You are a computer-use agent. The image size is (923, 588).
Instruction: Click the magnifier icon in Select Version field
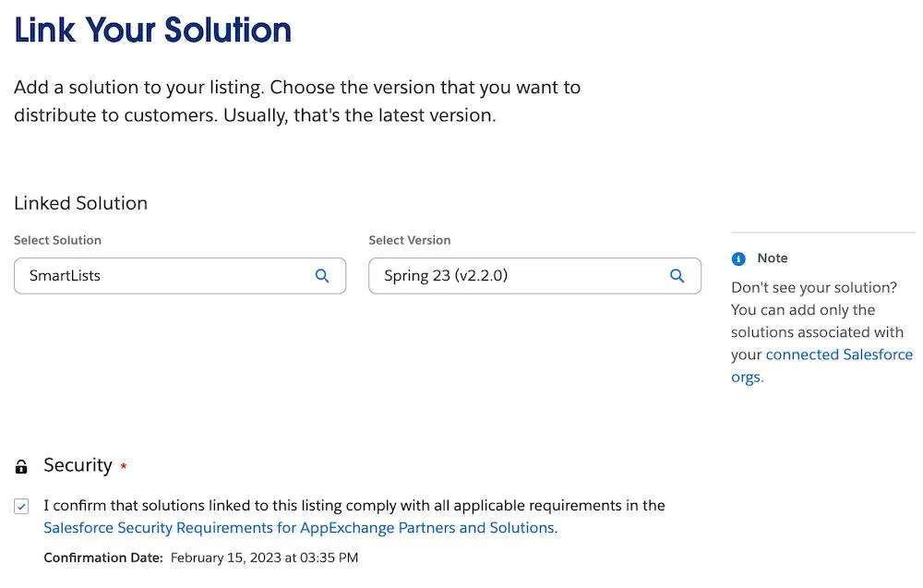pos(677,275)
